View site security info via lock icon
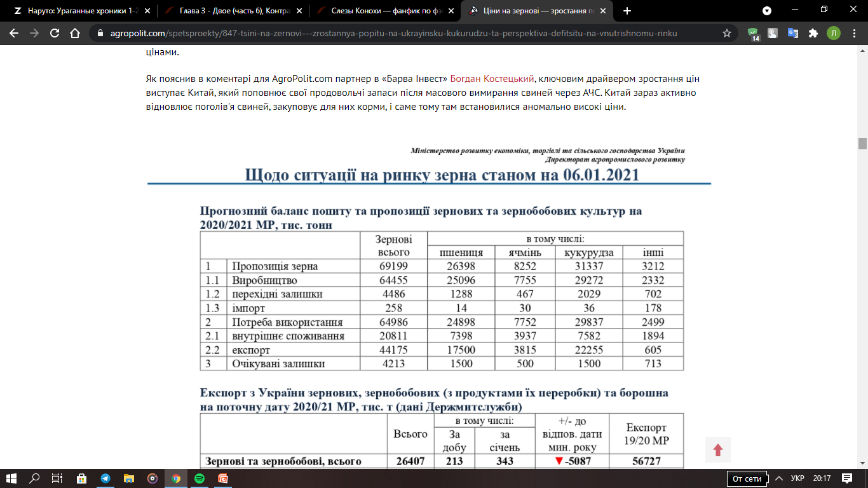This screenshot has height=488, width=868. point(101,33)
